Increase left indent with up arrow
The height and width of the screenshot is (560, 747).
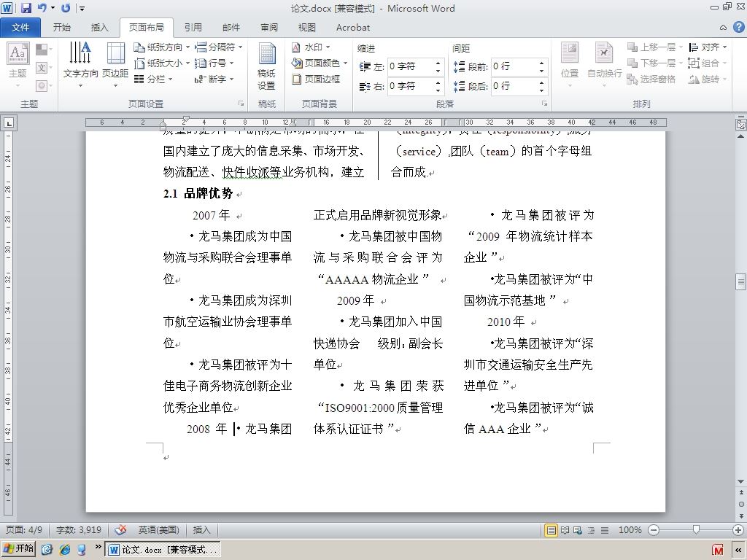coord(438,63)
